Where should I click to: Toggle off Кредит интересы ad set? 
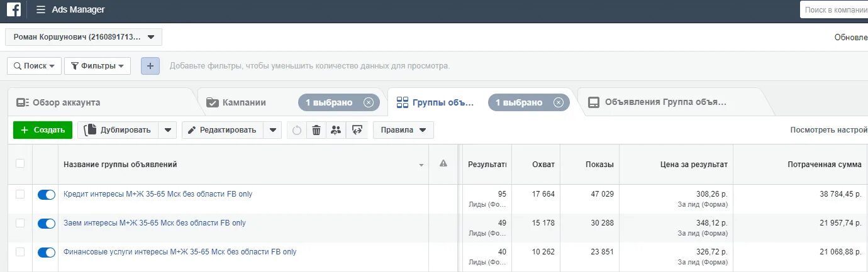coord(47,195)
